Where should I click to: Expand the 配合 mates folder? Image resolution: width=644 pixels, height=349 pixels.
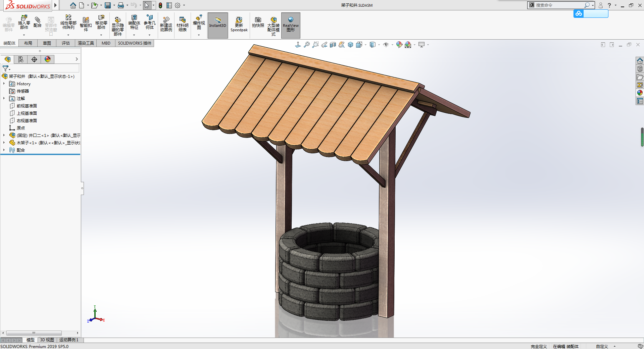click(x=4, y=150)
